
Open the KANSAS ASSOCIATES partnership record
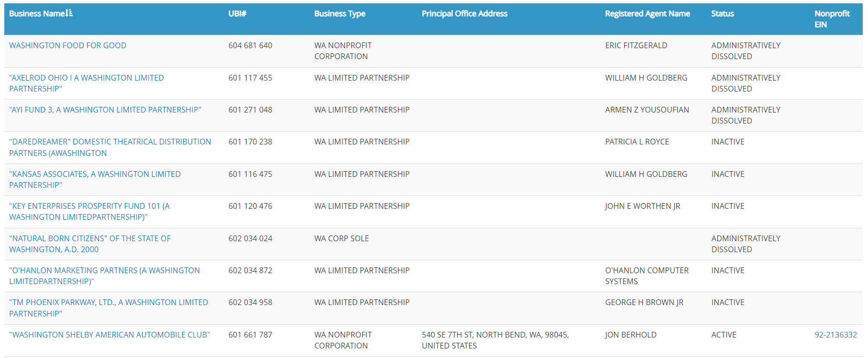pos(94,179)
